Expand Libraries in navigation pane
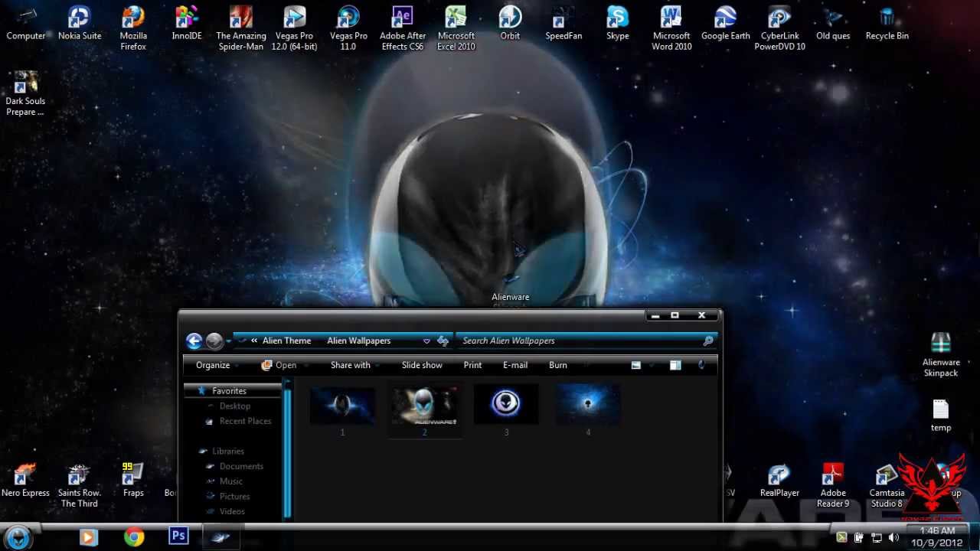 coord(227,451)
